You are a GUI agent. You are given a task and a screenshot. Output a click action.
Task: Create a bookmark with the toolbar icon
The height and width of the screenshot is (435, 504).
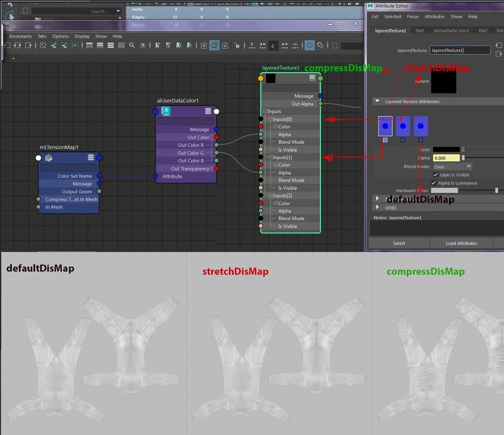click(x=157, y=45)
